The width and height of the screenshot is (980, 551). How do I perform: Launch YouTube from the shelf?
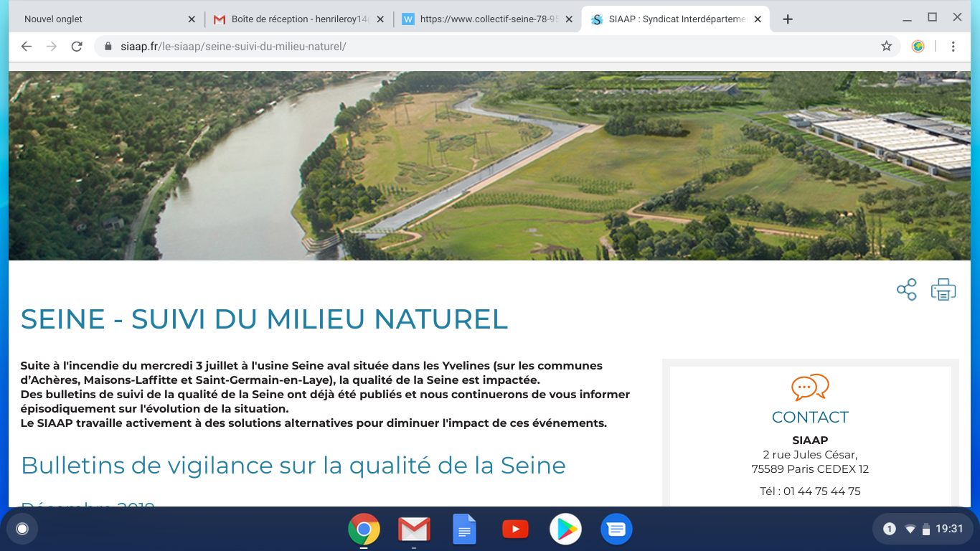tap(515, 529)
